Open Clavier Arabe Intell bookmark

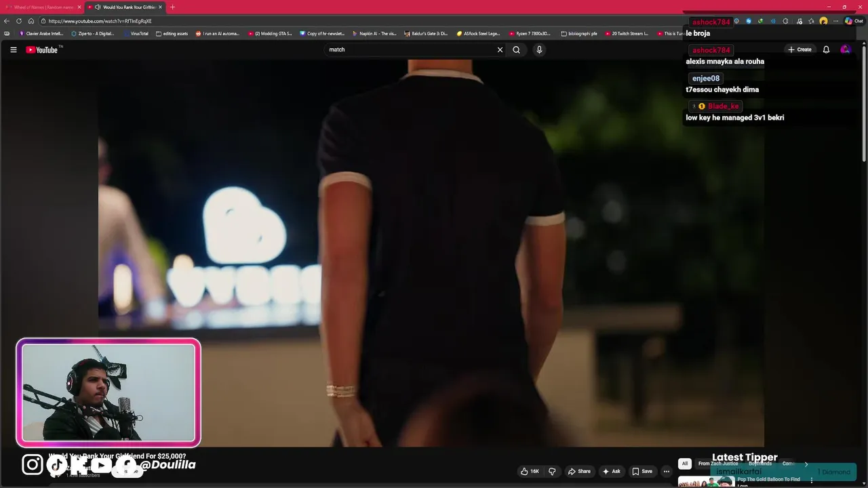tap(41, 33)
